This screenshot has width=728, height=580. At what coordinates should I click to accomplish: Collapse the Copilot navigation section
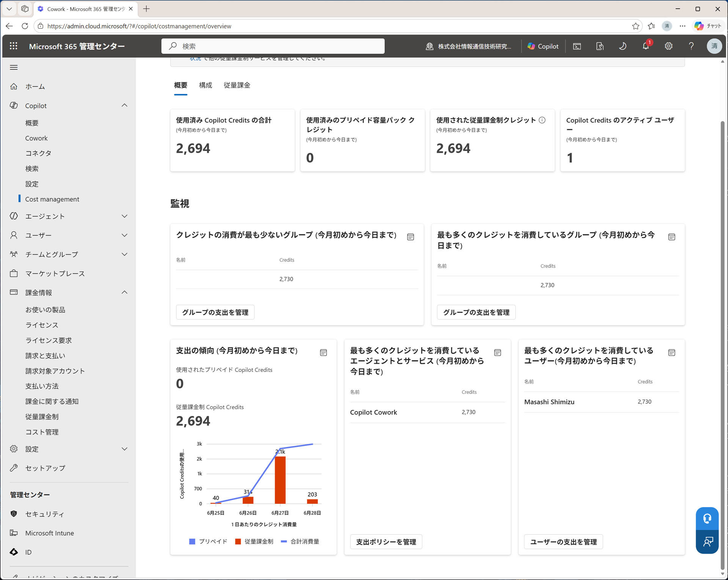coord(124,105)
